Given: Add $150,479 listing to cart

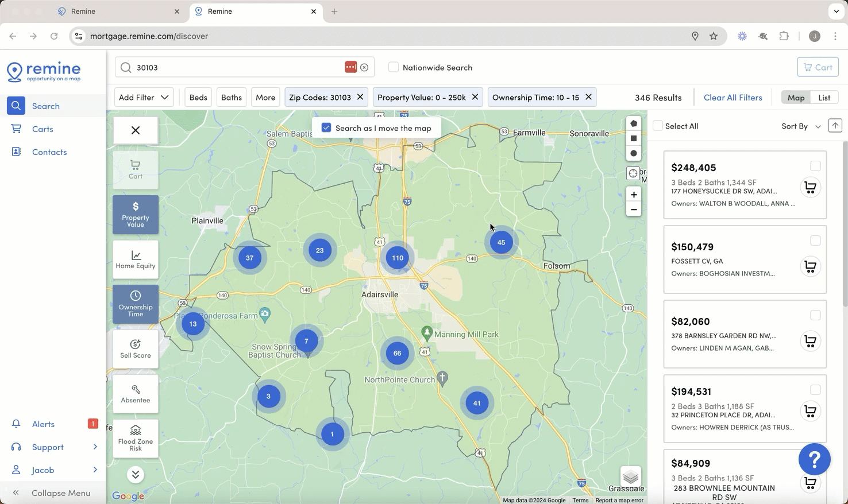Looking at the screenshot, I should pyautogui.click(x=810, y=266).
